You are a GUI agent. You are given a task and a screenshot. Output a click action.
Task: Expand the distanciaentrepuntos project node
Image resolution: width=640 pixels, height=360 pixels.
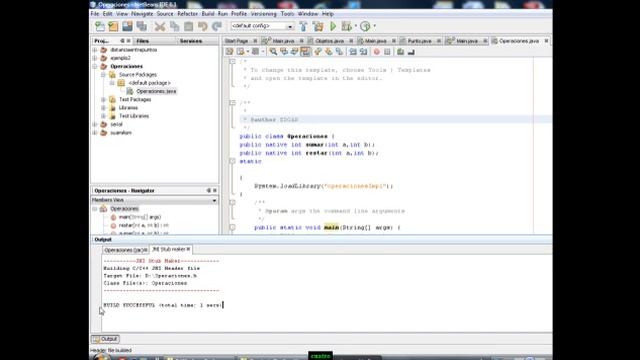click(95, 50)
